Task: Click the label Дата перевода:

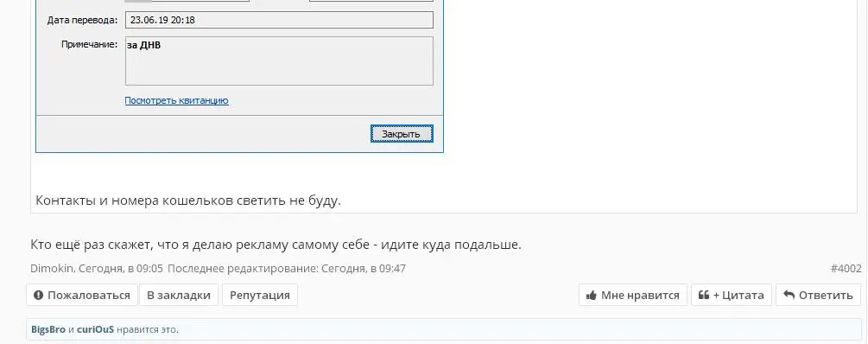Action: [83, 21]
